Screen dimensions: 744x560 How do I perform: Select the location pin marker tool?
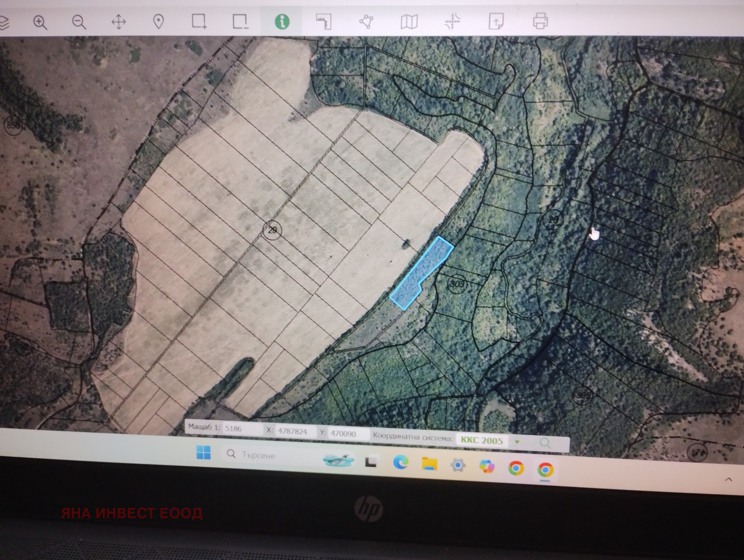[x=159, y=22]
